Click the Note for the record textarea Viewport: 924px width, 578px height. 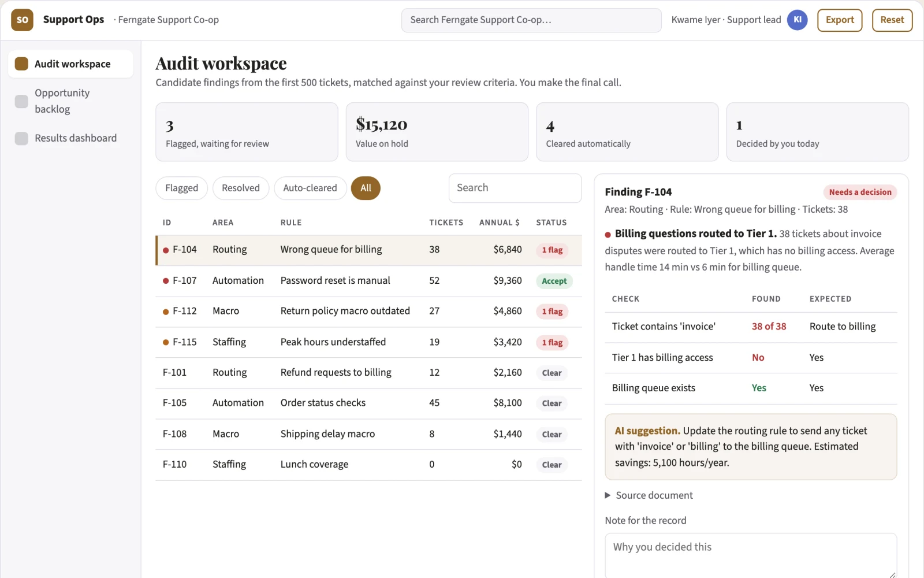pos(751,555)
